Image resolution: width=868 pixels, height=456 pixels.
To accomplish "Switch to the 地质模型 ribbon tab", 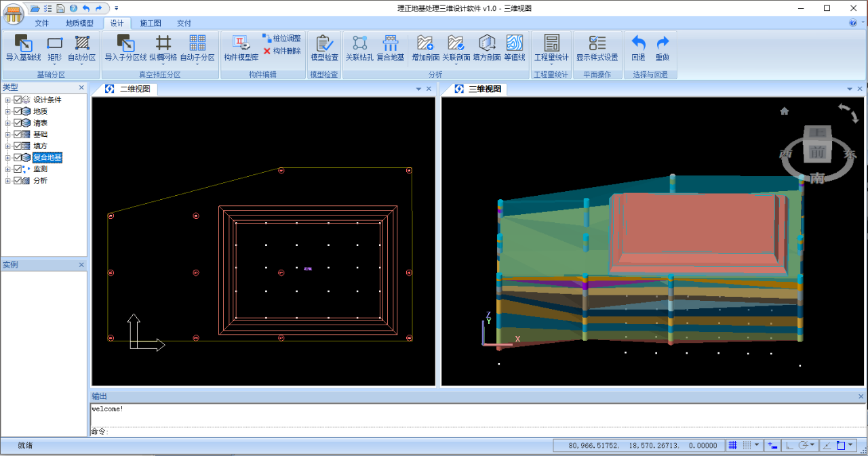I will [x=79, y=23].
